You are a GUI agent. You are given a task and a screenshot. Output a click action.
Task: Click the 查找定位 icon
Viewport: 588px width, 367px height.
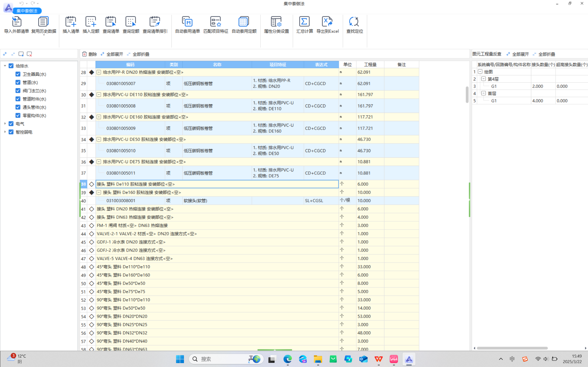click(x=354, y=21)
